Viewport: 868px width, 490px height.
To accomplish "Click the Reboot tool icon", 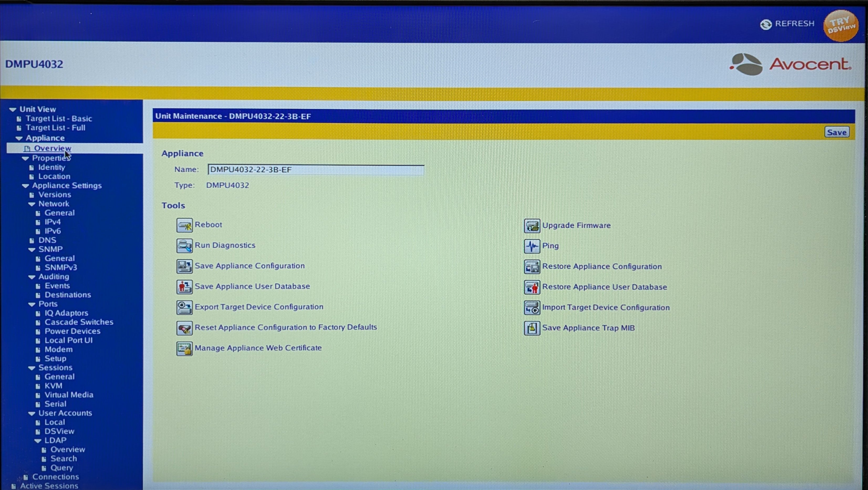I will 184,225.
